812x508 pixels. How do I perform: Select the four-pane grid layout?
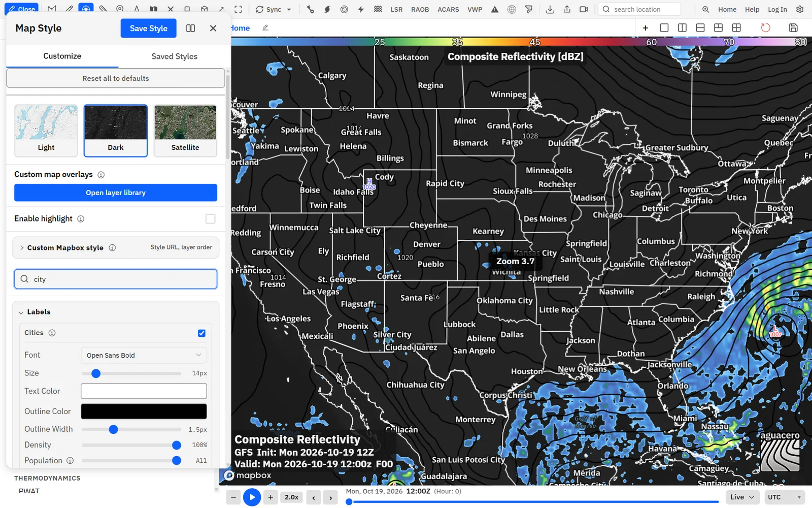[736, 27]
